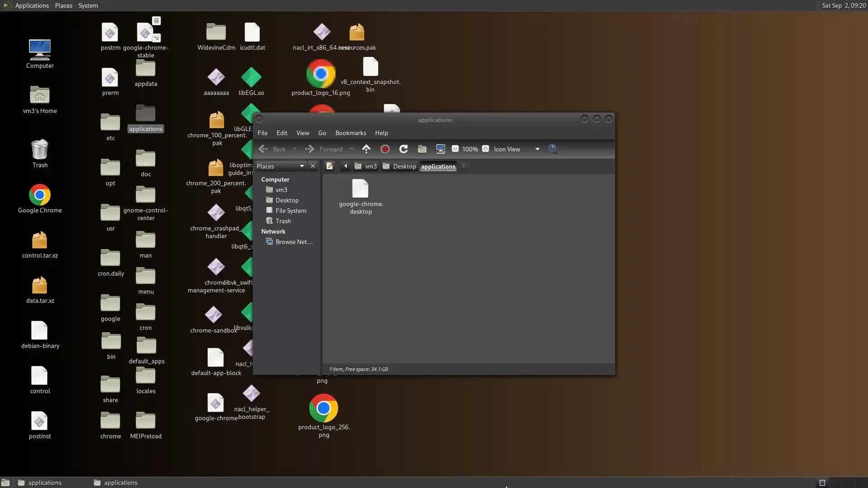This screenshot has width=868, height=488.
Task: Click the zoom in plus button
Action: click(x=486, y=149)
